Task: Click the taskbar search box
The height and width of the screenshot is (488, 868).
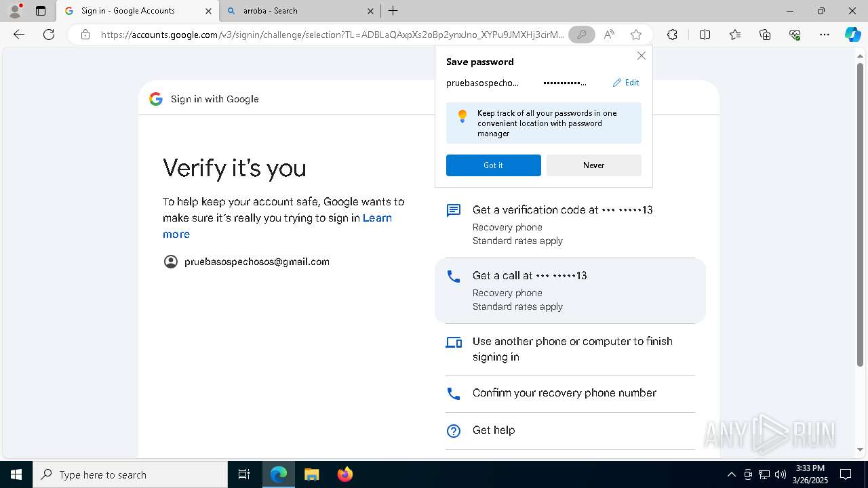Action: click(130, 474)
